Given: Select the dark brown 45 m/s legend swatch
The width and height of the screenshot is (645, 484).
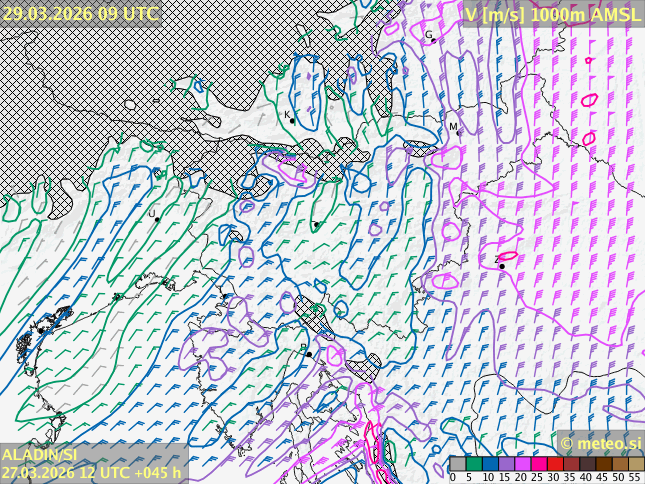Looking at the screenshot, I should [x=602, y=463].
